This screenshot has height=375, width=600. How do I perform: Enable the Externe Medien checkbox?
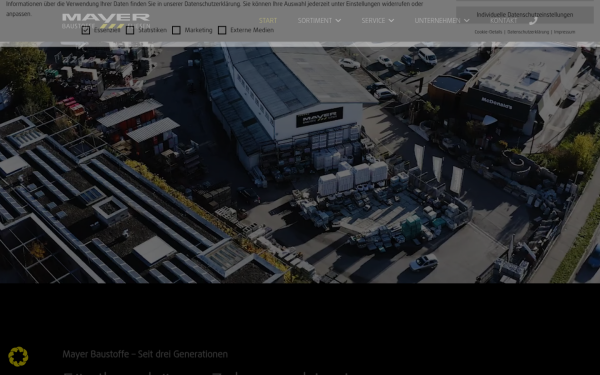coord(222,30)
